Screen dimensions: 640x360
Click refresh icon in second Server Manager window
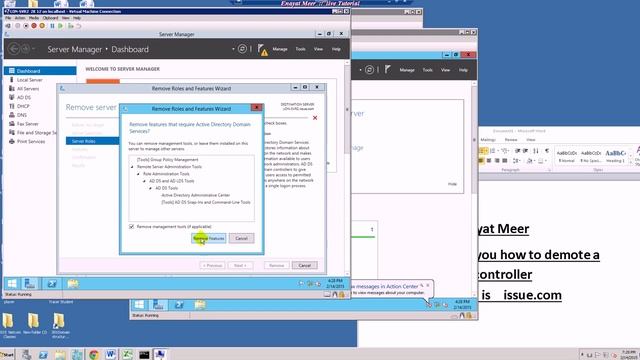369,70
